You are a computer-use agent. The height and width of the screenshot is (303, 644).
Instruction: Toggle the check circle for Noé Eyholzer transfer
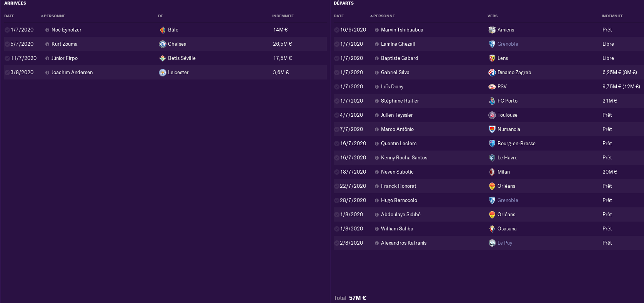(7, 30)
